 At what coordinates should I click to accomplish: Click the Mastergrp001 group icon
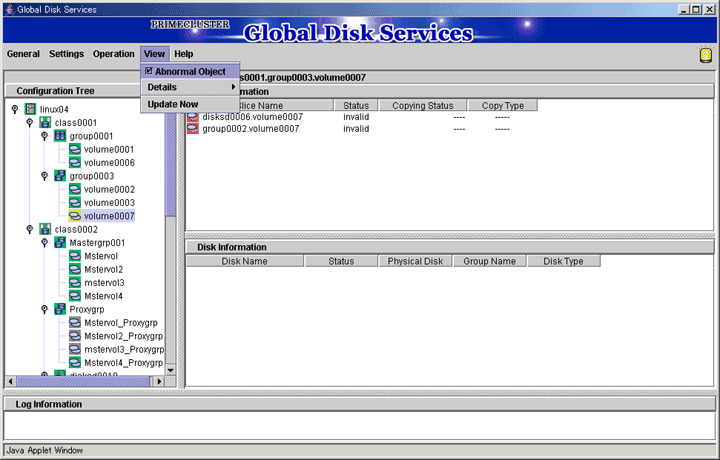pyautogui.click(x=60, y=242)
